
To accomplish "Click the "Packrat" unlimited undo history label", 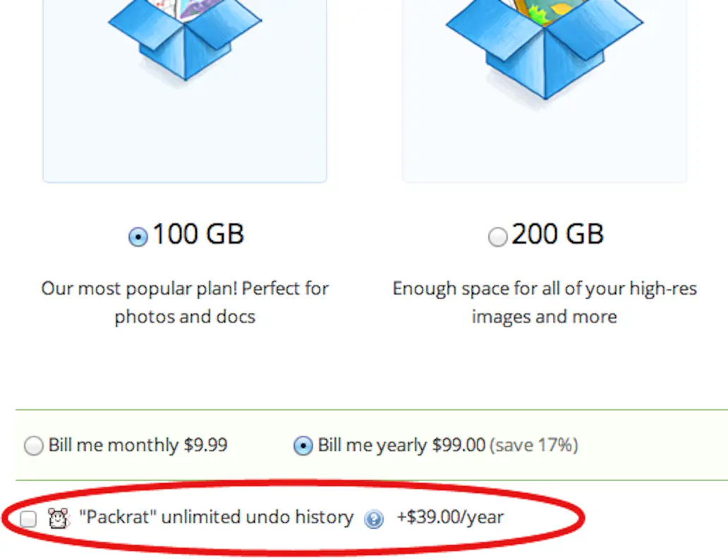I will coord(215,517).
